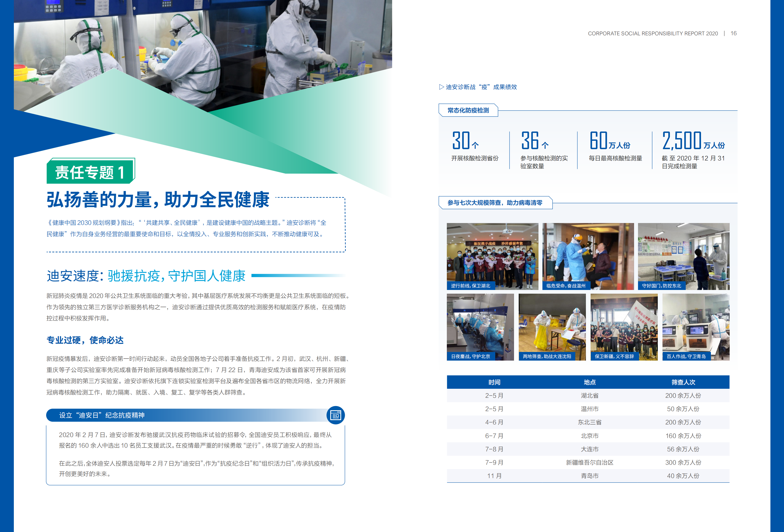Click the 新疆维吾尔自治区 table row
The image size is (784, 532).
click(589, 463)
